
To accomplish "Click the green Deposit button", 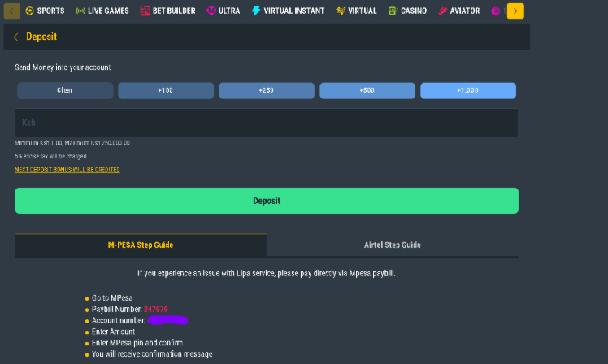I will 267,201.
